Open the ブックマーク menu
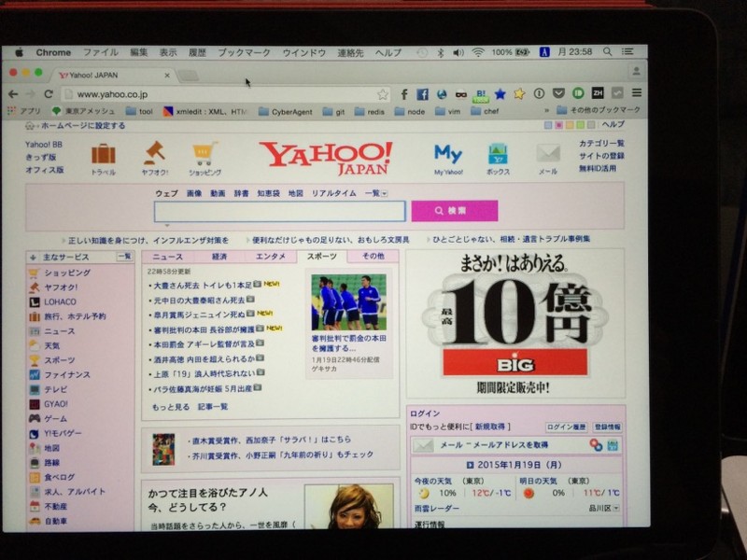This screenshot has height=560, width=747. point(244,52)
